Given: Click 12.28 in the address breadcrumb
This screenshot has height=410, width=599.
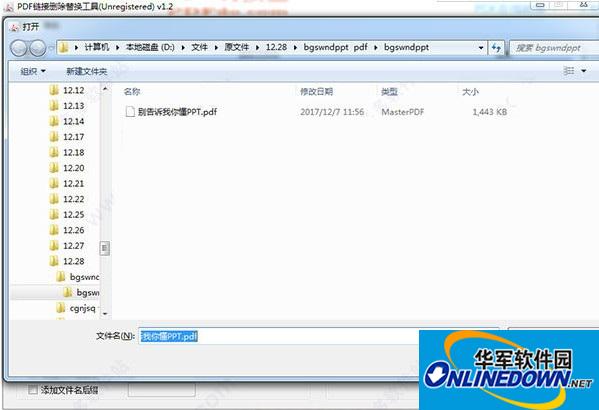Looking at the screenshot, I should [x=276, y=47].
